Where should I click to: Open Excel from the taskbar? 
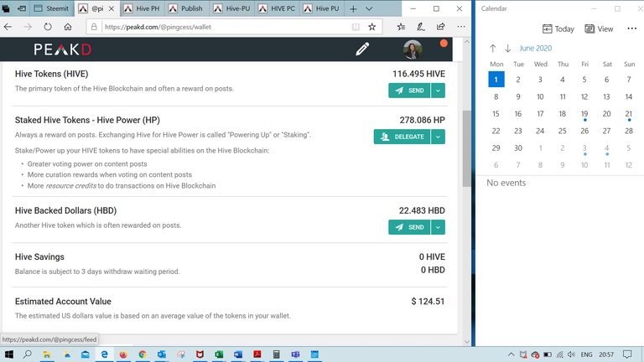[x=219, y=354]
